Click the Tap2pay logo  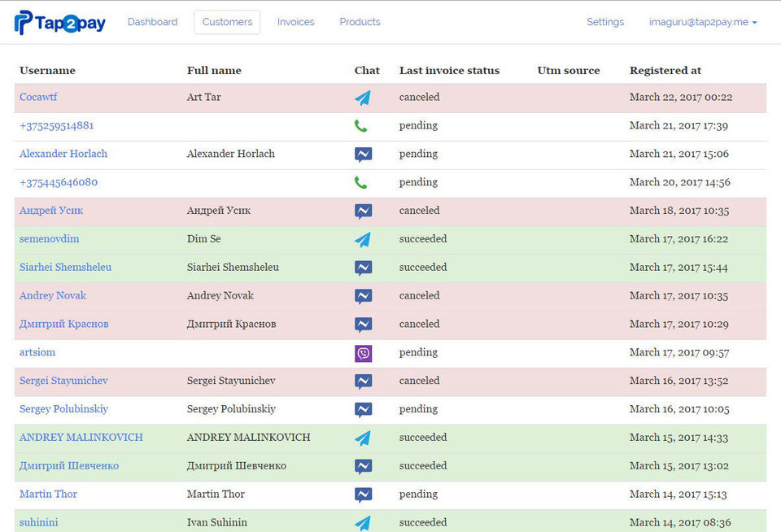(x=60, y=23)
